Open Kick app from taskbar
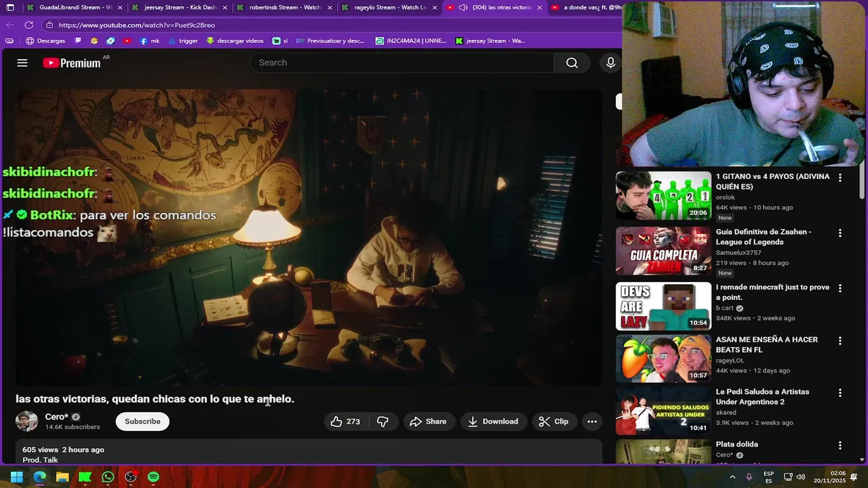The height and width of the screenshot is (488, 868). click(85, 477)
